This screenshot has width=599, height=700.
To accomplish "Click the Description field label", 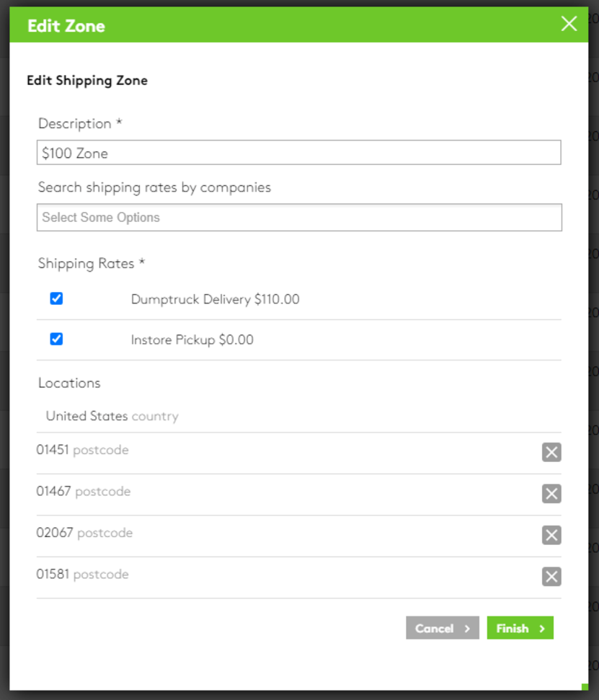I will coord(80,124).
